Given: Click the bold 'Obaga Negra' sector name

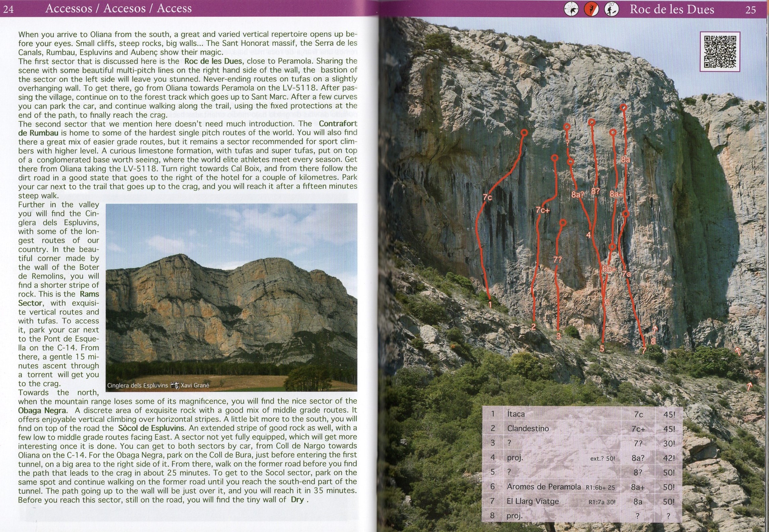Looking at the screenshot, I should tap(43, 410).
